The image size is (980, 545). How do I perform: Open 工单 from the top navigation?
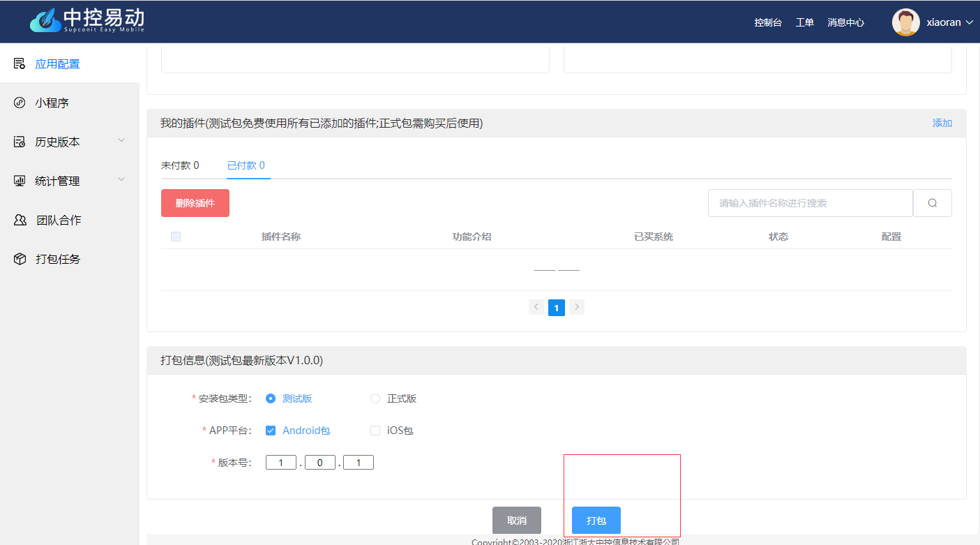(805, 22)
